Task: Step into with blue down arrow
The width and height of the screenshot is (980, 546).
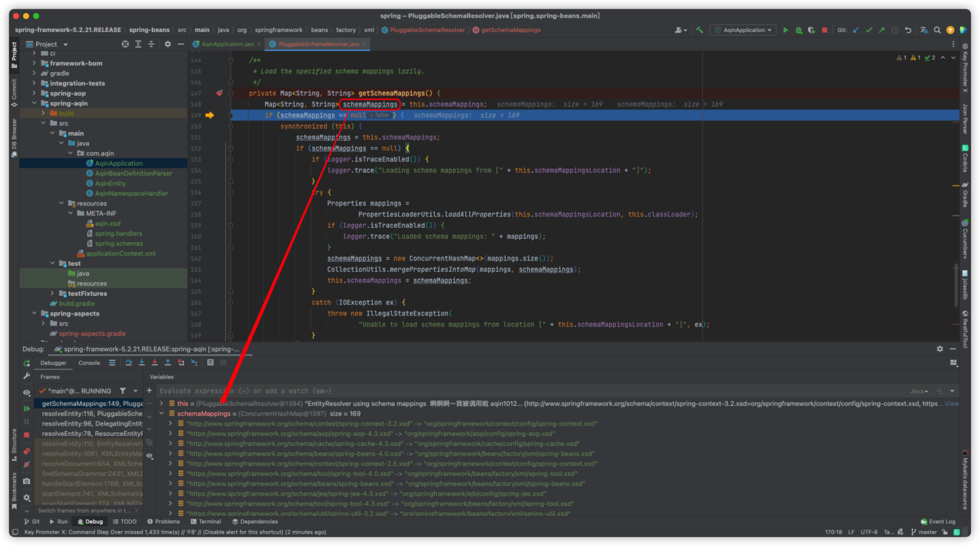Action: coord(142,363)
